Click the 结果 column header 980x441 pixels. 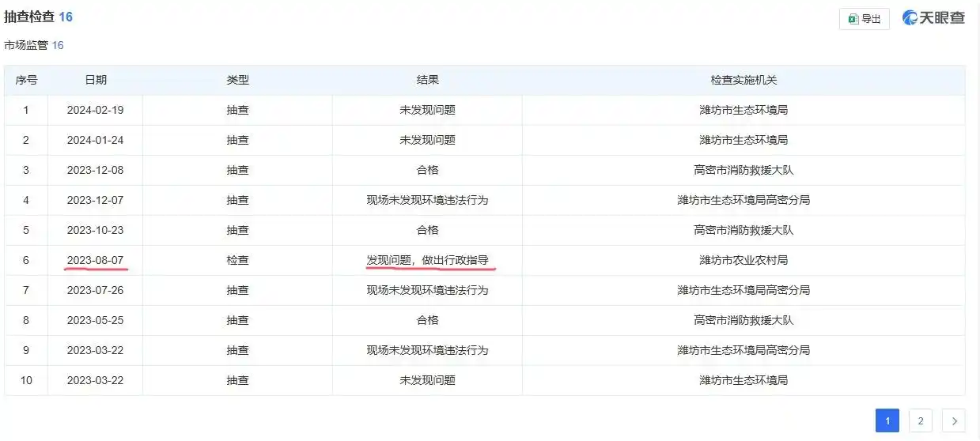[x=427, y=81]
